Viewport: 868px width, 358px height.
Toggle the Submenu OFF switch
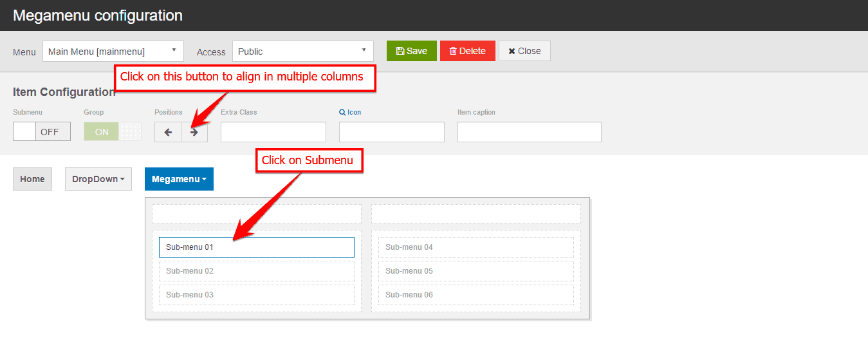[42, 131]
